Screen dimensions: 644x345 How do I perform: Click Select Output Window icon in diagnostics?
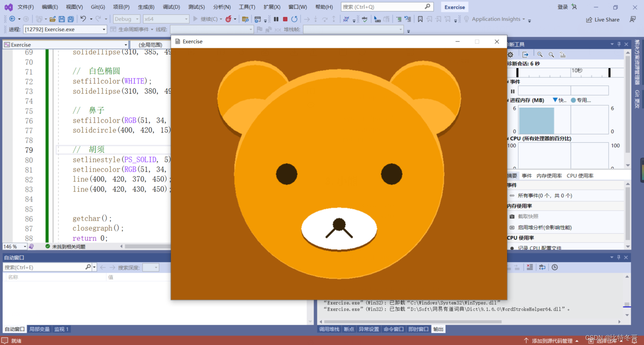pyautogui.click(x=525, y=54)
